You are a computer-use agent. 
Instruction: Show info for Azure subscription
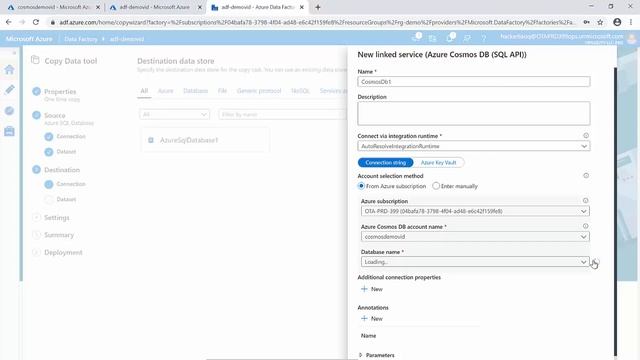[585, 200]
